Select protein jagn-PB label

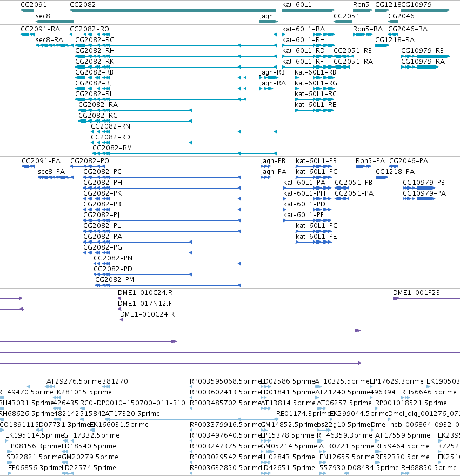(x=273, y=161)
